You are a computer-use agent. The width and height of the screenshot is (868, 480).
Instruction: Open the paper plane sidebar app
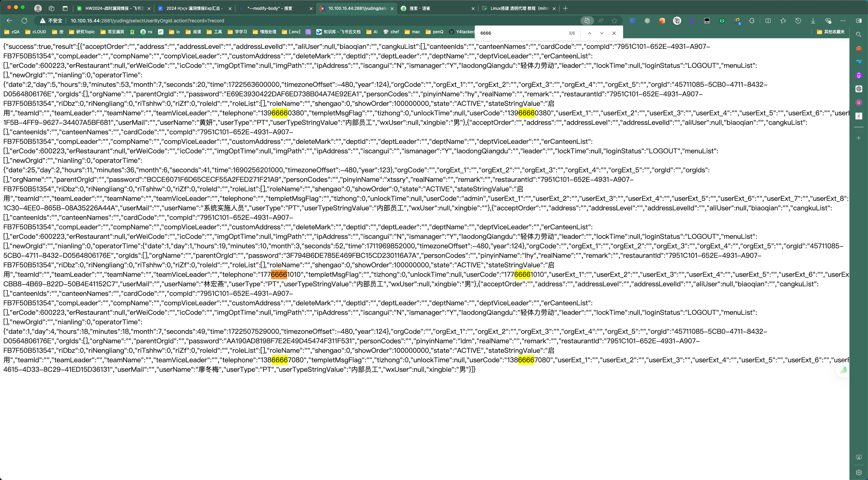coord(859,62)
